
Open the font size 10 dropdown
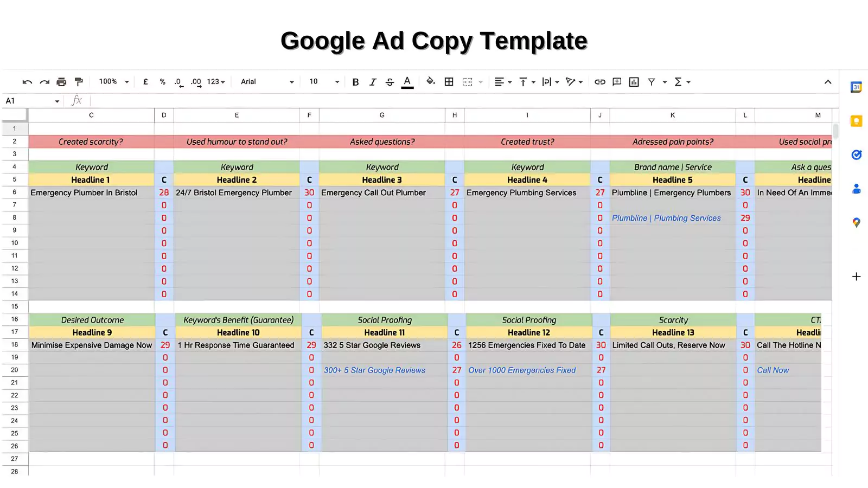(x=324, y=82)
